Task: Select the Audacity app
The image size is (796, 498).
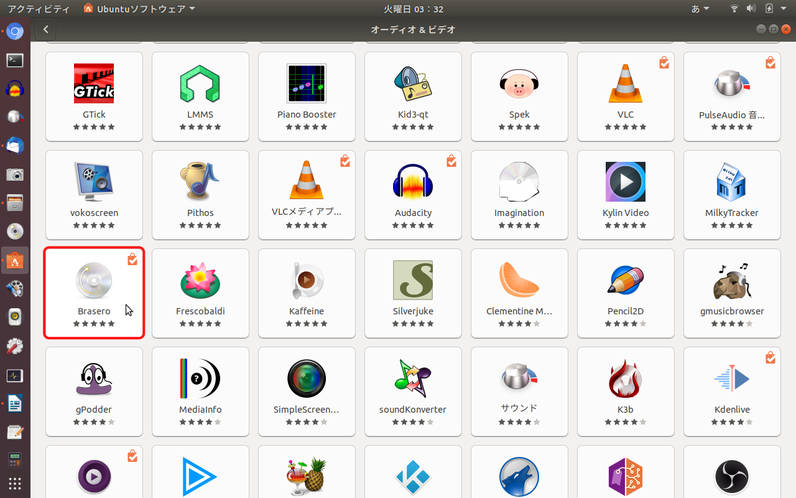Action: [x=413, y=195]
